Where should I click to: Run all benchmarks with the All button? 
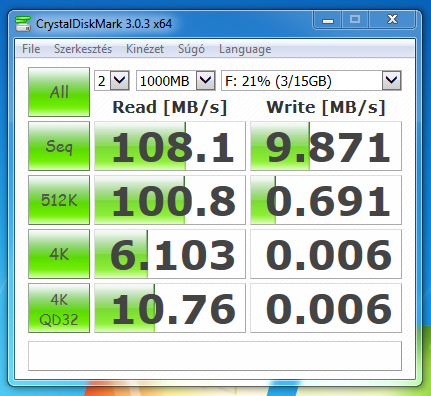59,92
